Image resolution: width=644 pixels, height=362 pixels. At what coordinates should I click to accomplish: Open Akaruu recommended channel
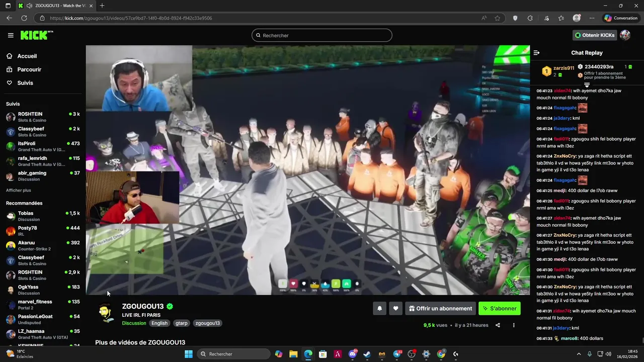click(x=43, y=245)
